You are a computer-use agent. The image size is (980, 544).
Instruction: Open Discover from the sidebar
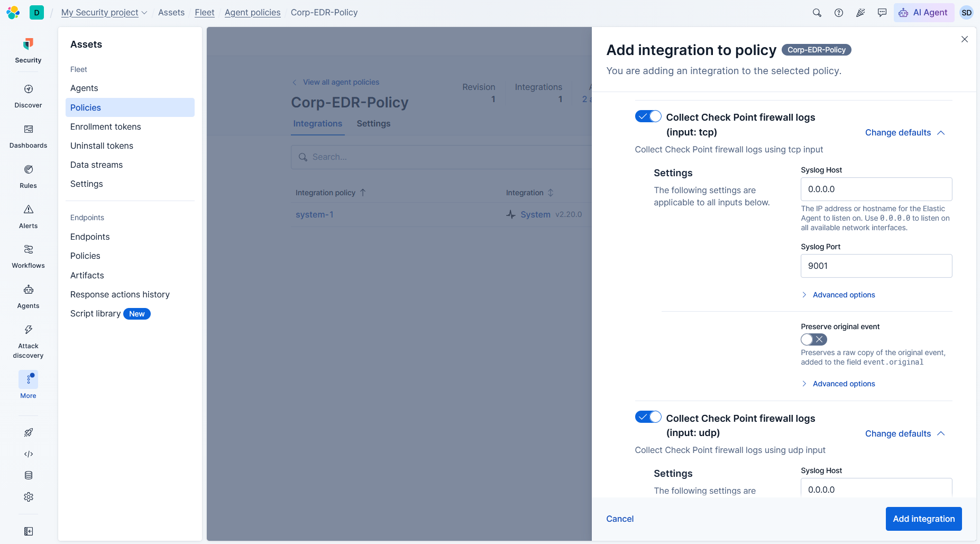(28, 96)
